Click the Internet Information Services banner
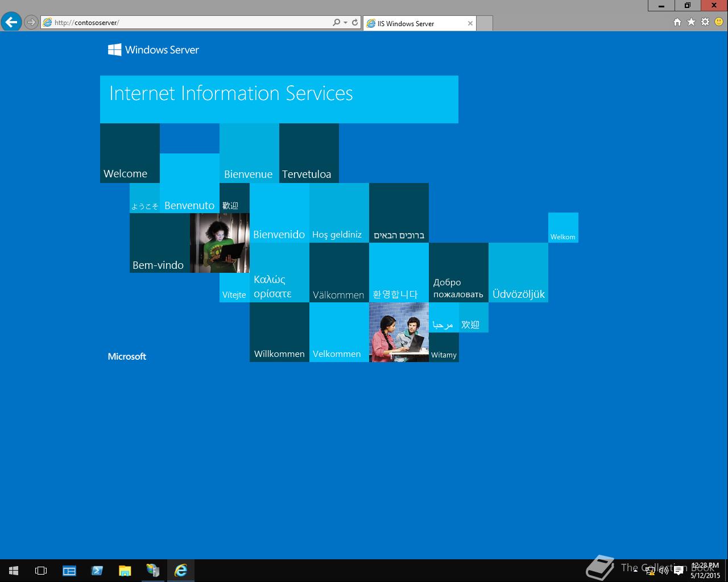This screenshot has height=582, width=728. [x=279, y=99]
